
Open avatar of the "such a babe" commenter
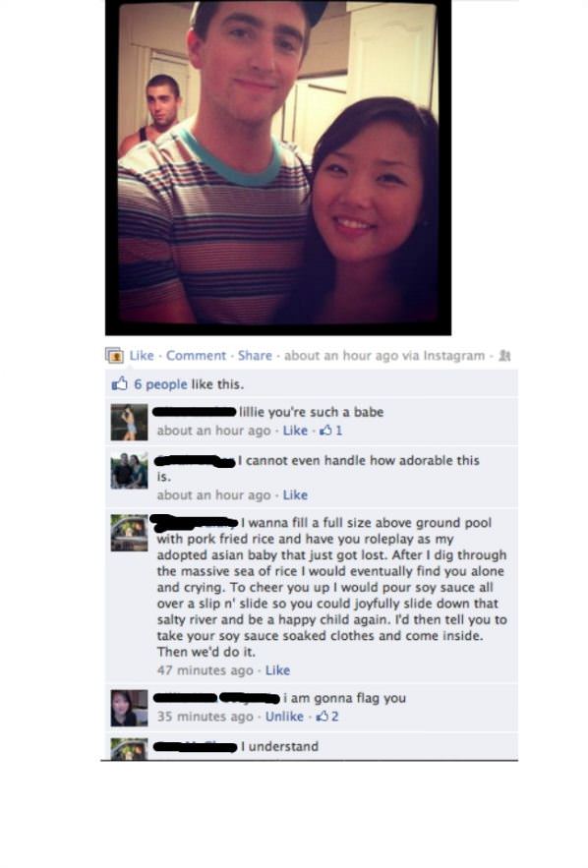click(x=130, y=423)
